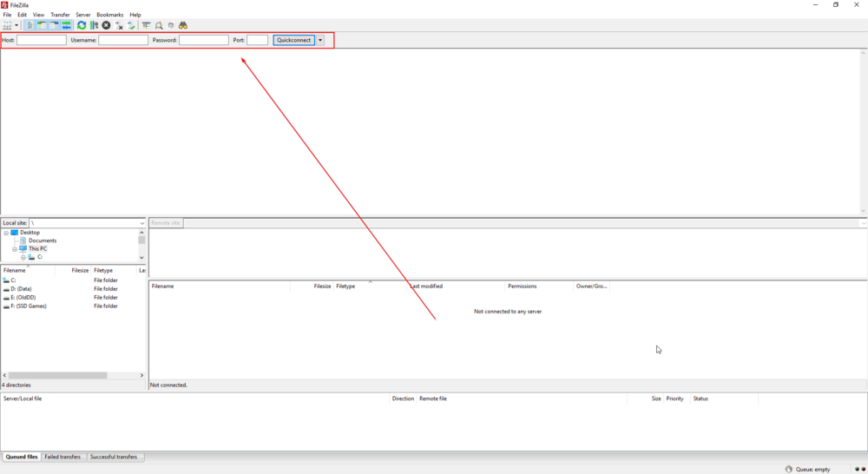Collapse the This PC tree node
Viewport: 868px width, 474px height.
pyautogui.click(x=15, y=249)
